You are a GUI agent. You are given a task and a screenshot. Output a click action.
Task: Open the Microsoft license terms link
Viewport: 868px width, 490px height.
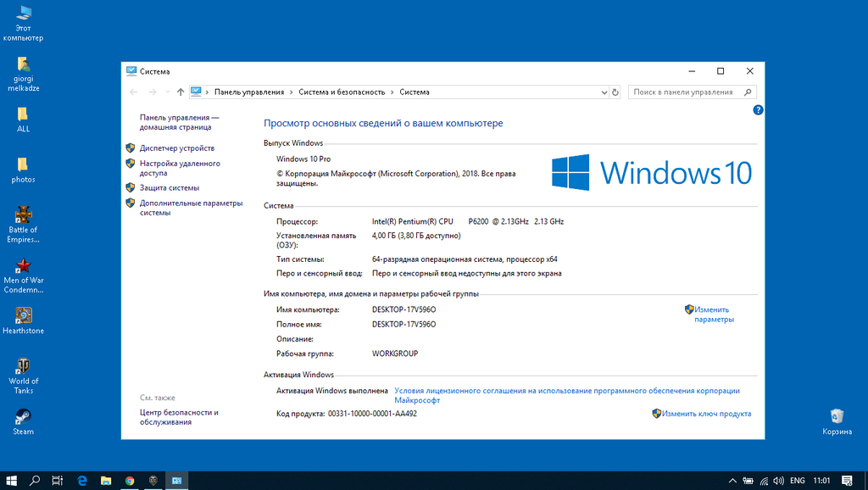pos(567,395)
